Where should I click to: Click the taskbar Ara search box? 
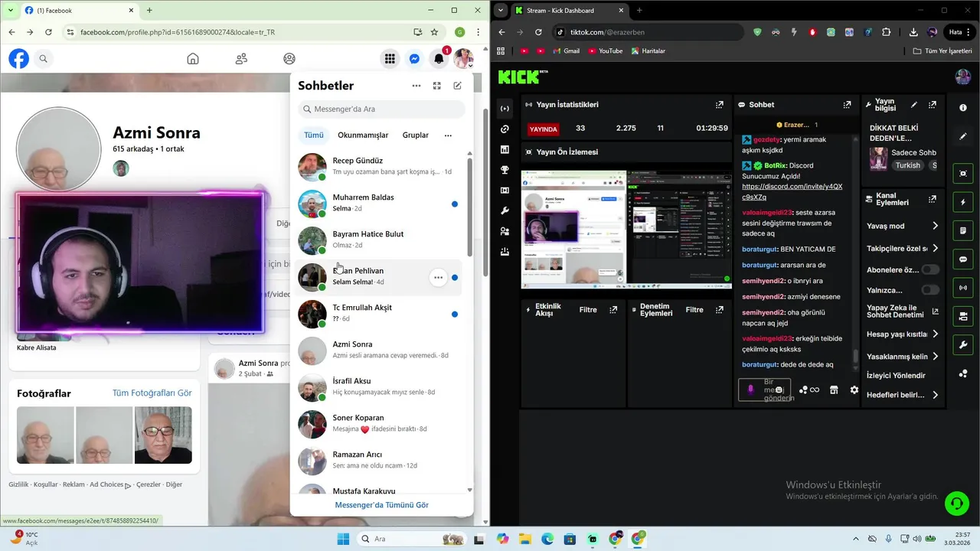click(411, 539)
